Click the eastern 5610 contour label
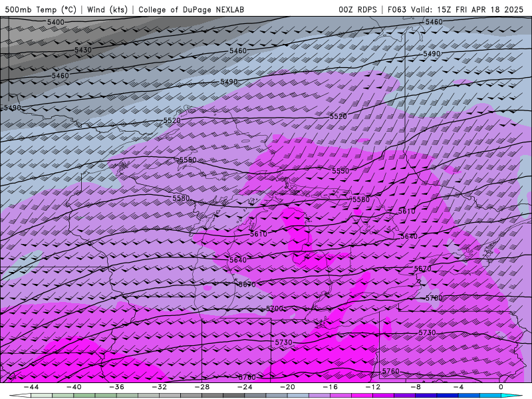Screen dimensions: 532x399 [407, 211]
